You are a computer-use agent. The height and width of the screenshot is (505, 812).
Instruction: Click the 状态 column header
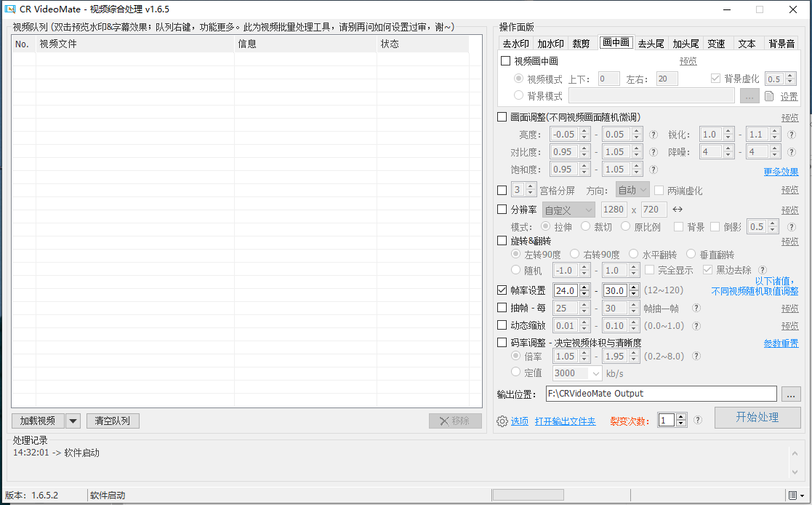tap(422, 44)
